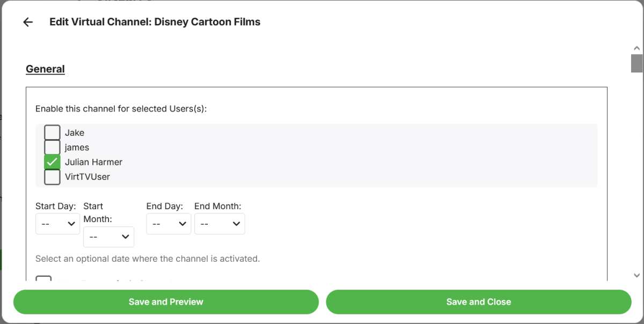Image resolution: width=644 pixels, height=324 pixels.
Task: Click the Julian Harmer name label
Action: click(x=93, y=162)
